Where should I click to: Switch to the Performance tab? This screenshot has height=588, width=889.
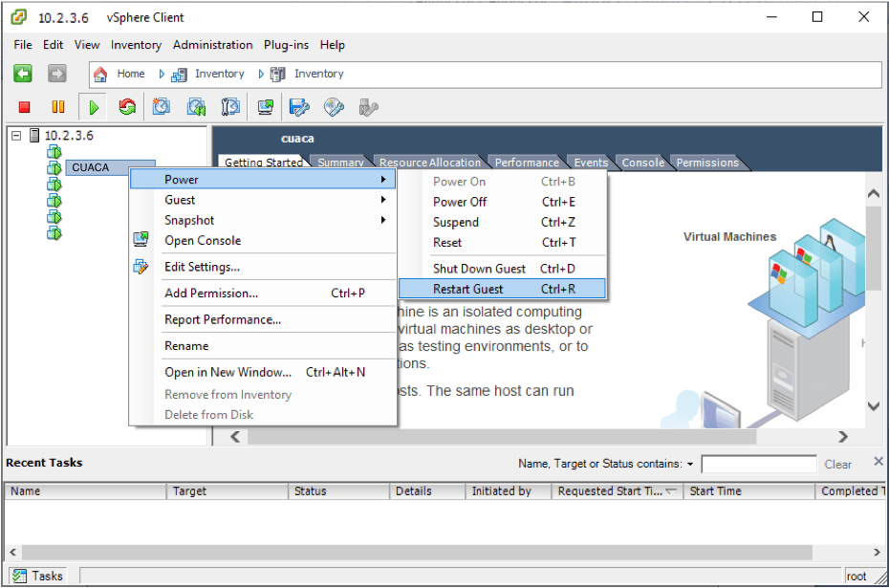pos(527,163)
